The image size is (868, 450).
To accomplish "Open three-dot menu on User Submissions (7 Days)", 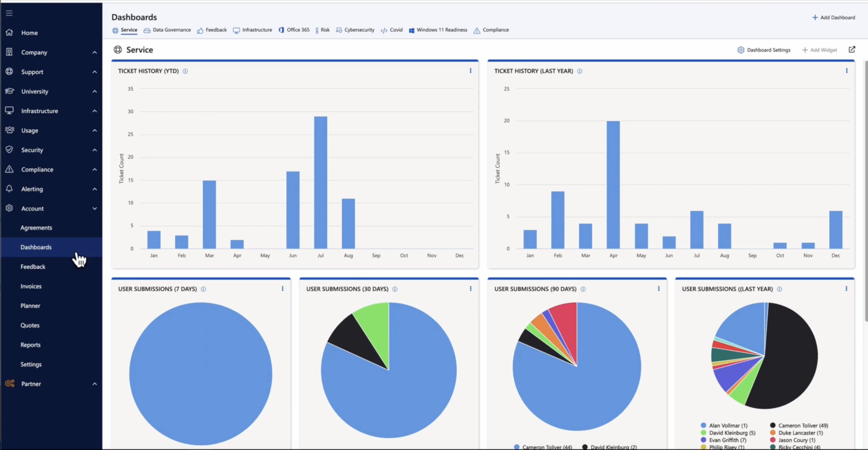I will 282,289.
